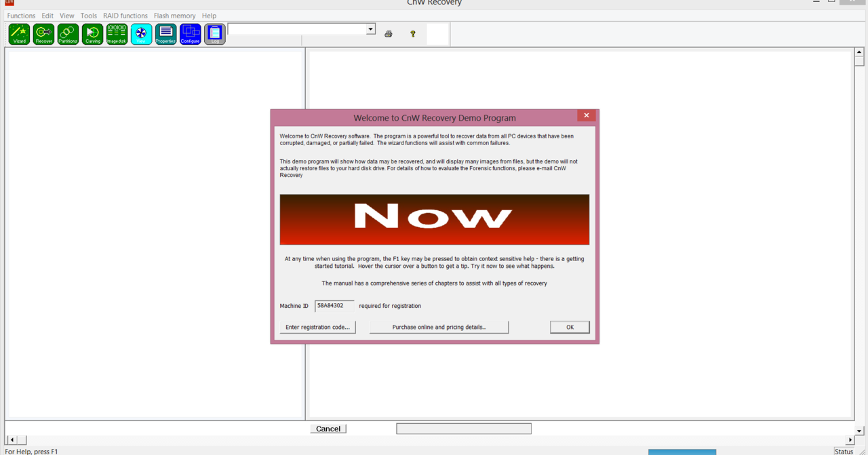Open the Functions menu
Screen dimensions: 868x455
coord(21,16)
